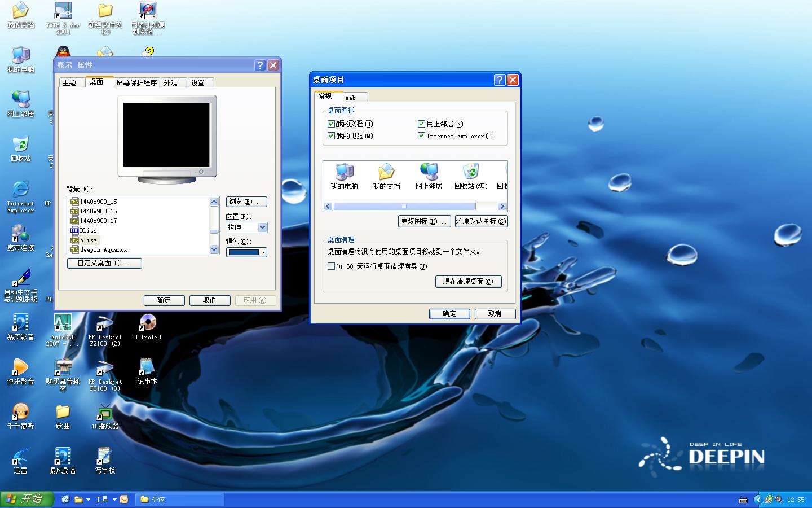Click 确定 in 桌面项目 dialog

(x=449, y=314)
